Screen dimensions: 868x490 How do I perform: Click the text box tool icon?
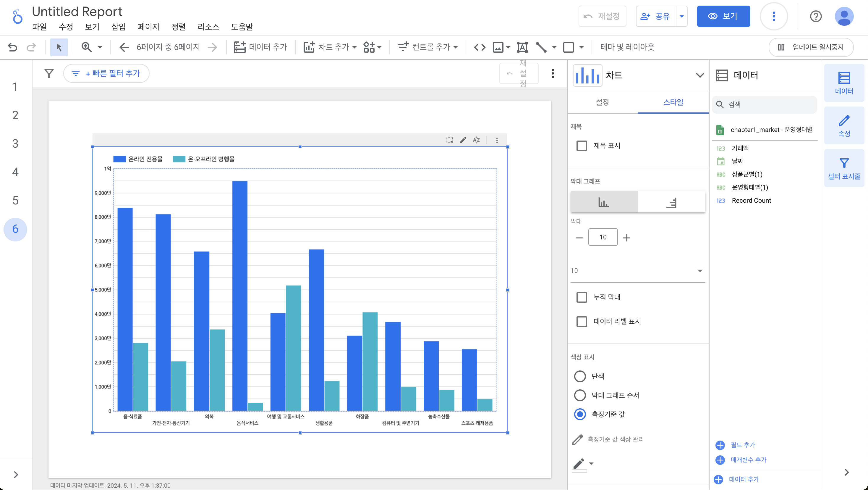pyautogui.click(x=522, y=47)
